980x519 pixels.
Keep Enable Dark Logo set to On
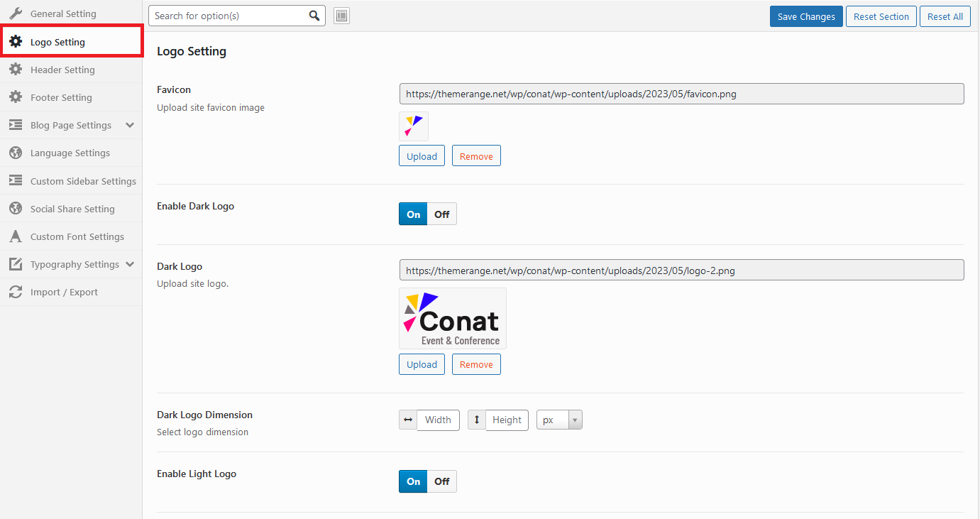[x=412, y=214]
